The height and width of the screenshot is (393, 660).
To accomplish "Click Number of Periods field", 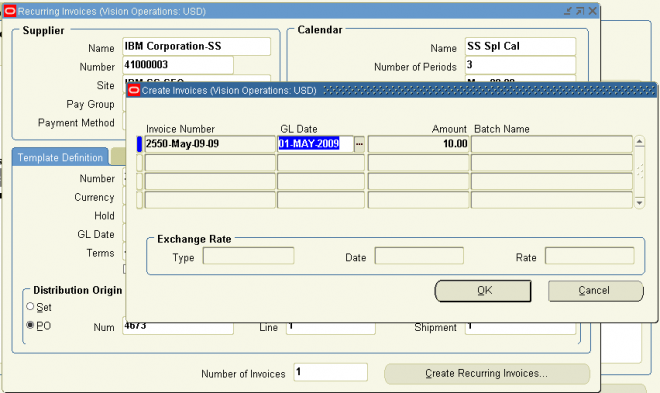I will (520, 65).
